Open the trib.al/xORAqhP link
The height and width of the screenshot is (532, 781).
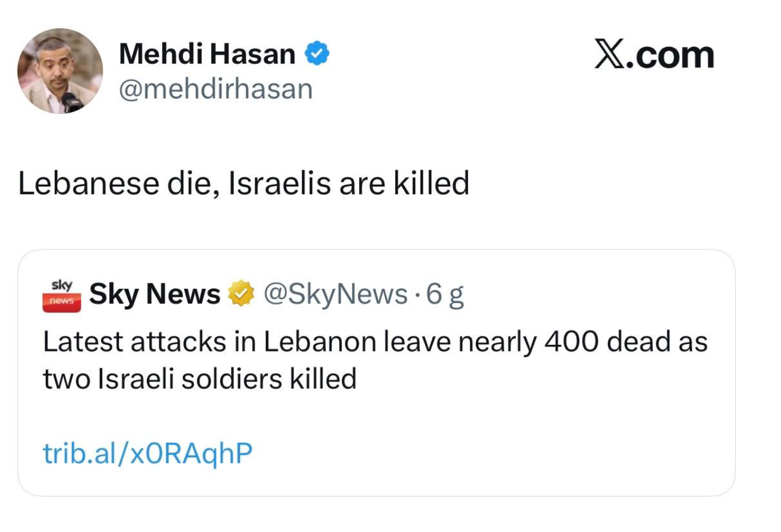147,454
